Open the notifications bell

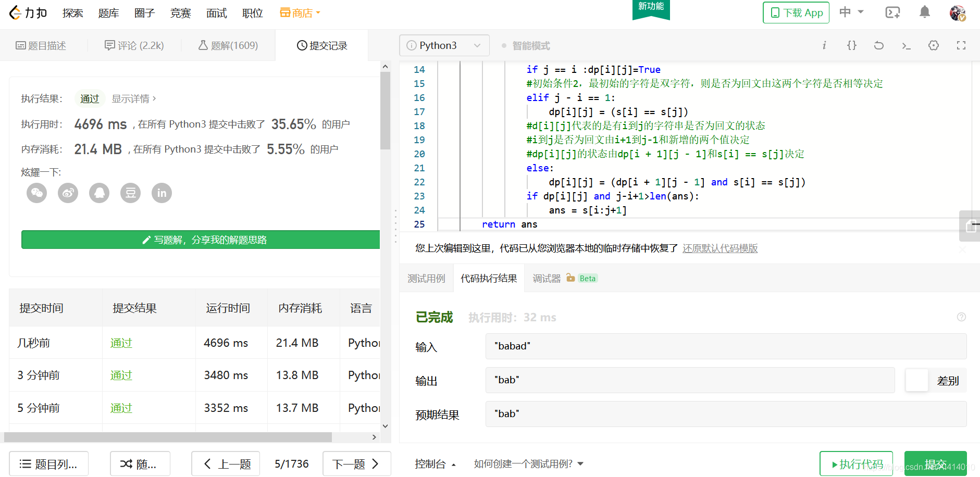click(x=925, y=12)
